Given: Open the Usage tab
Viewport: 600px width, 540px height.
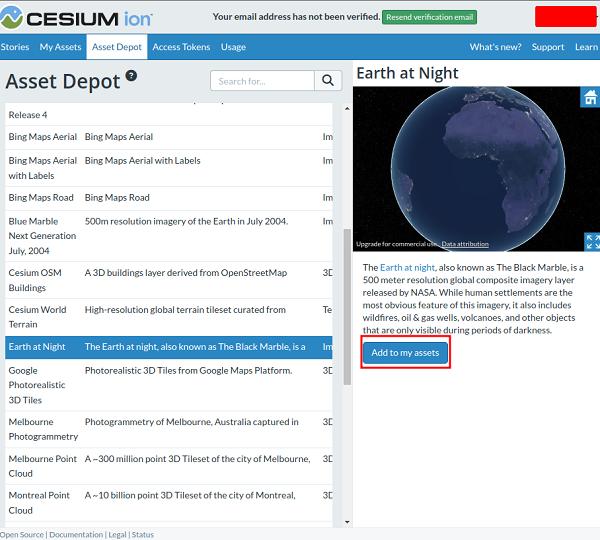Looking at the screenshot, I should 233,47.
